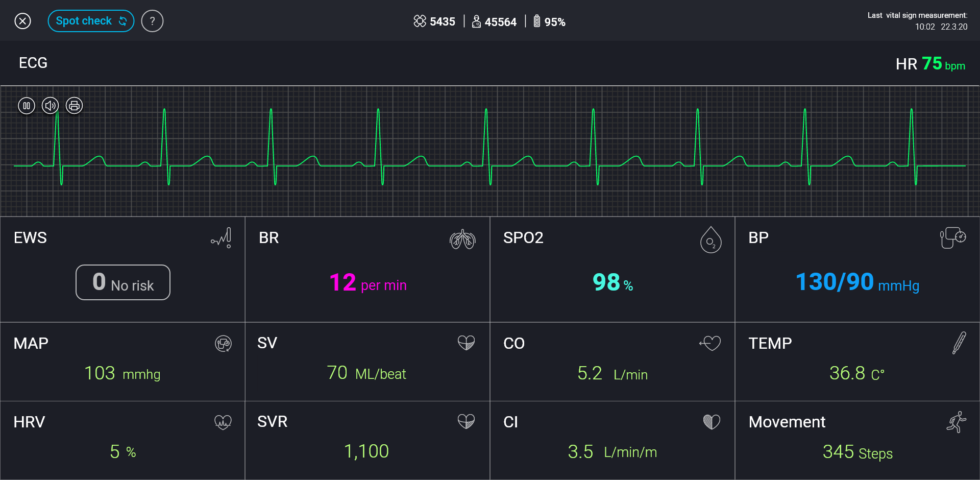Print the ECG strip

tap(74, 105)
